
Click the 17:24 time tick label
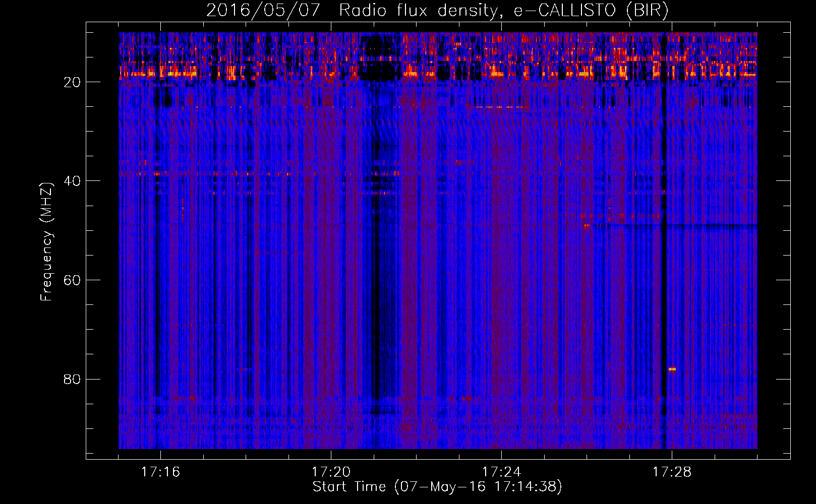[501, 472]
